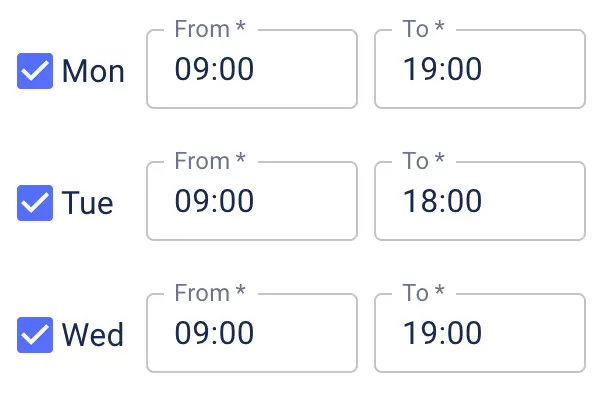Click the Mon day label text
This screenshot has width=600, height=400.
click(93, 71)
